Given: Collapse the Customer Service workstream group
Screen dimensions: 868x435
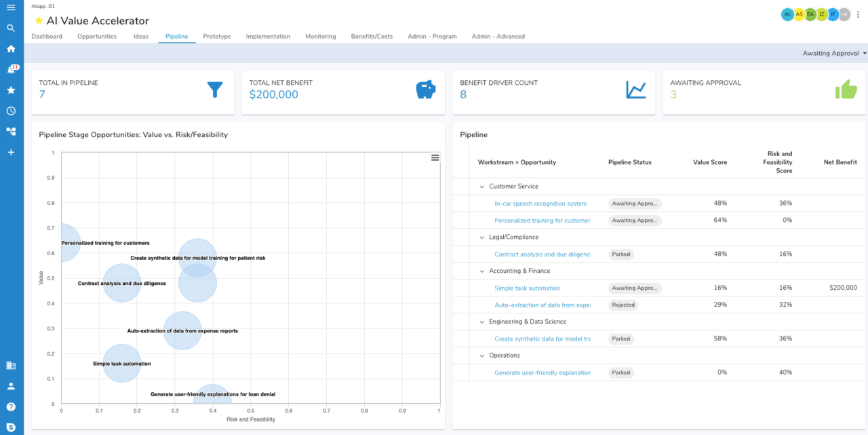Looking at the screenshot, I should click(481, 186).
